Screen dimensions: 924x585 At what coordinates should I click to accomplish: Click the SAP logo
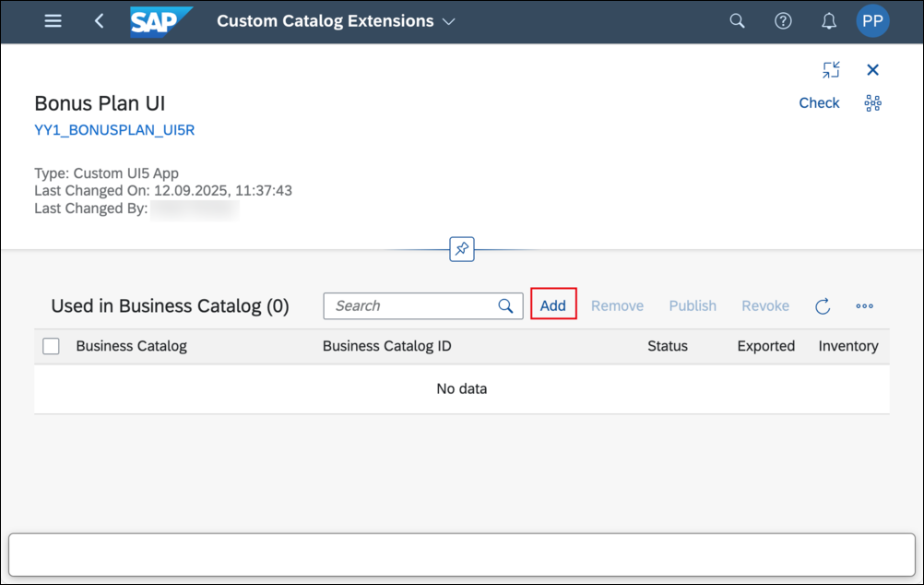160,22
